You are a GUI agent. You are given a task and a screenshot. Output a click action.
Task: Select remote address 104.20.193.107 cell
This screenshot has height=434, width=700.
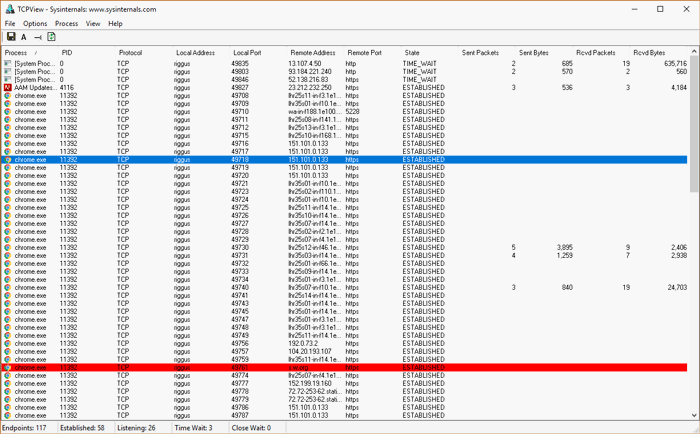310,351
